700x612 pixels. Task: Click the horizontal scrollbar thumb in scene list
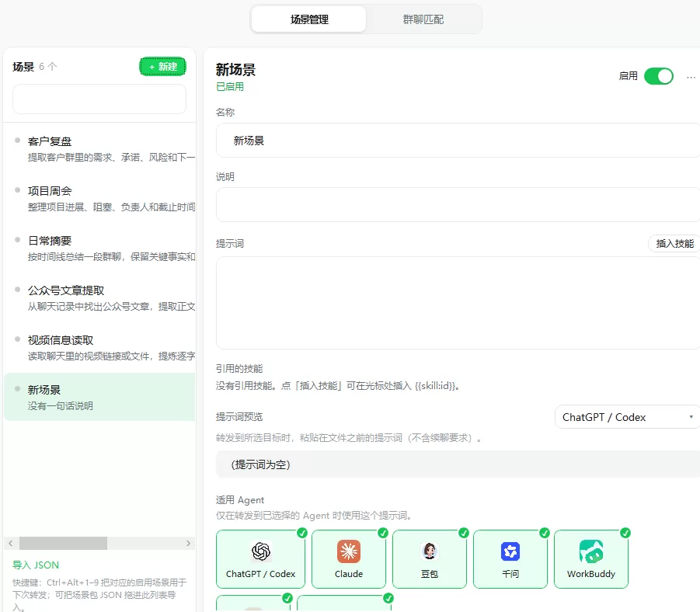[x=63, y=543]
